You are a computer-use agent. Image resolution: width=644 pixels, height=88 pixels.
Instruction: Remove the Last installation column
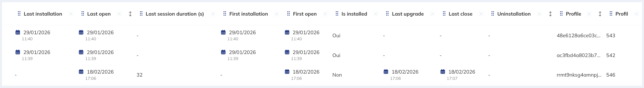pyautogui.click(x=71, y=14)
